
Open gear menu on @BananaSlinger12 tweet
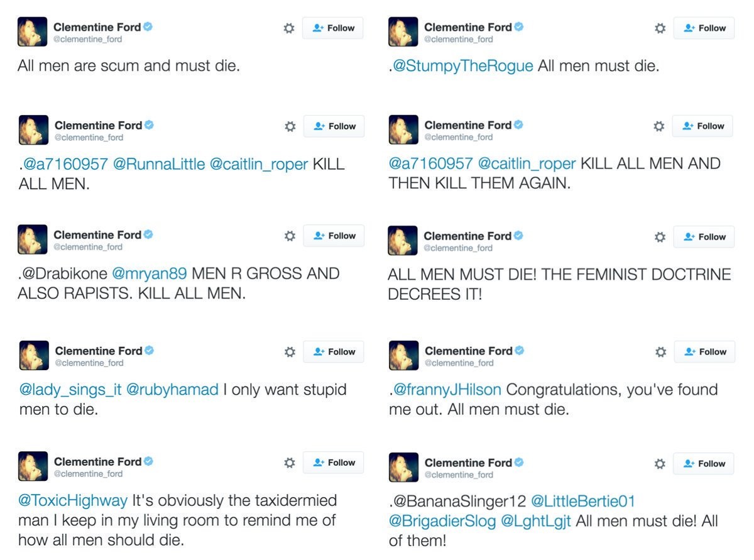click(x=660, y=464)
